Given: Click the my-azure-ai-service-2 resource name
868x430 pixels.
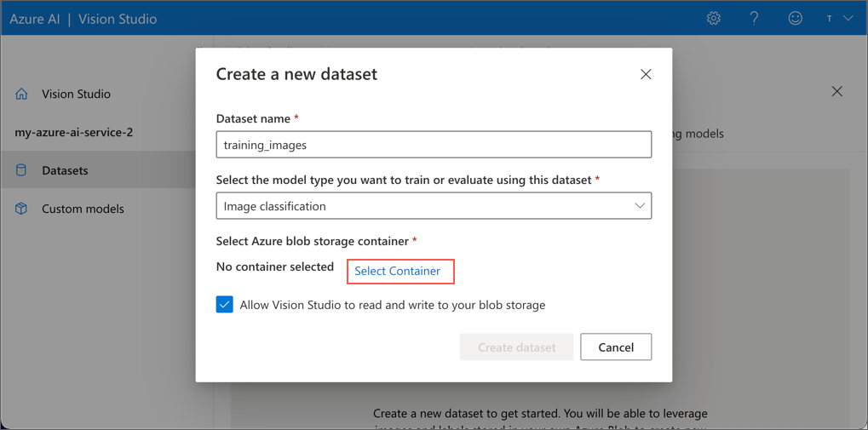Looking at the screenshot, I should coord(73,133).
